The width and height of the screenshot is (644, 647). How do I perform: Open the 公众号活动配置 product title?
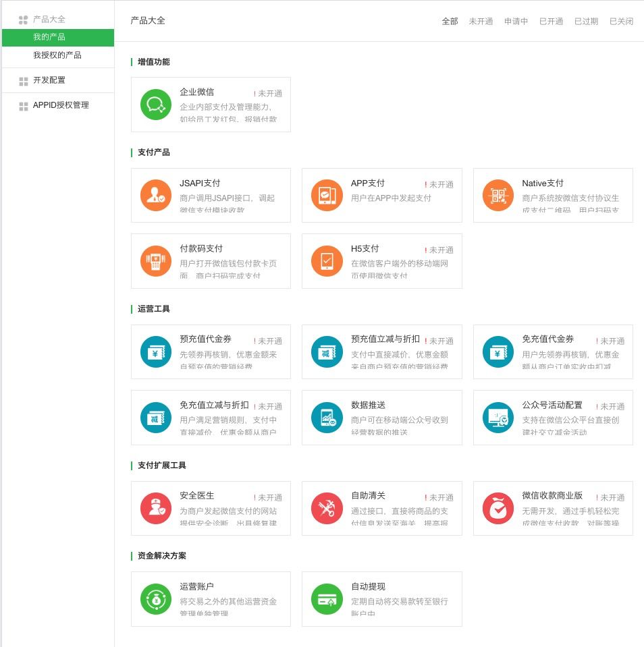pos(552,405)
